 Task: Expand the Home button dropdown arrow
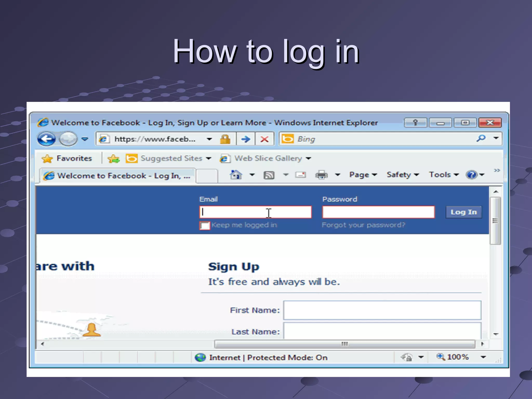point(252,175)
